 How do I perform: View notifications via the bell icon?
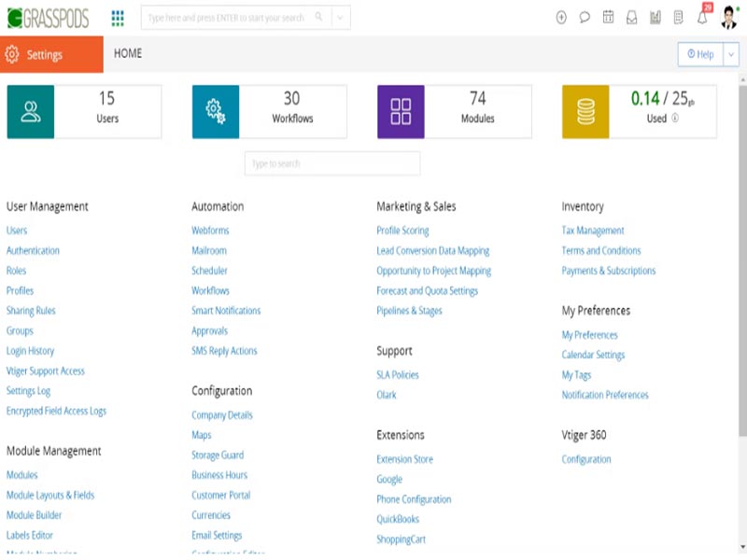(x=703, y=16)
